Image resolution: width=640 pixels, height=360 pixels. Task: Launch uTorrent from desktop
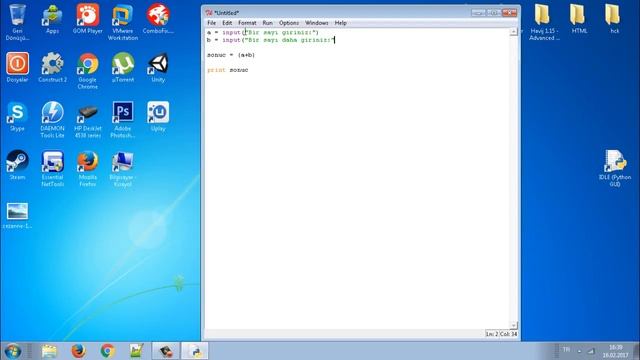(122, 68)
